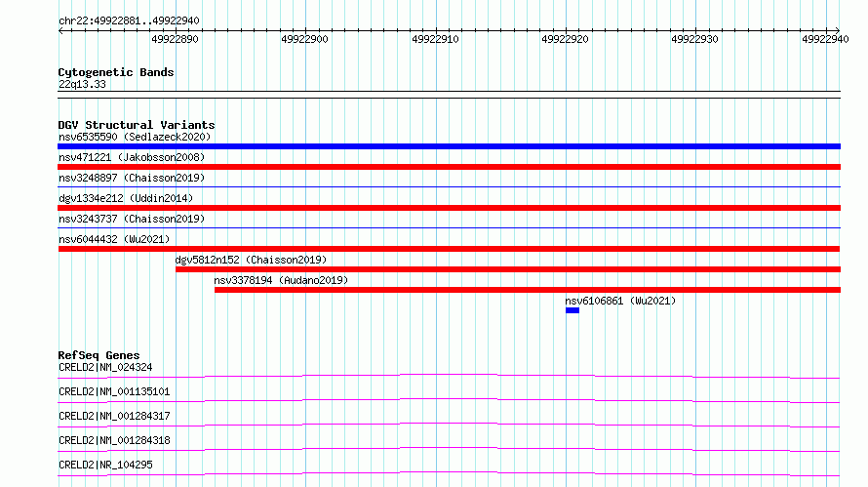Open the RefSeq Genes track heading
This screenshot has width=868, height=487.
click(99, 355)
